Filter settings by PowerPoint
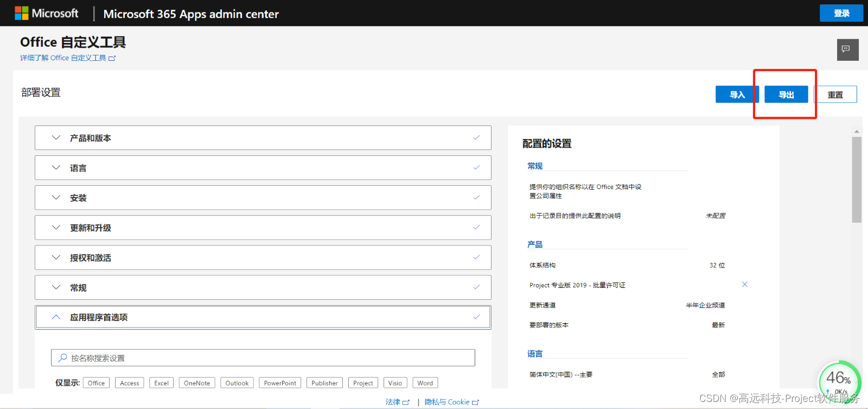This screenshot has width=868, height=409. click(280, 383)
